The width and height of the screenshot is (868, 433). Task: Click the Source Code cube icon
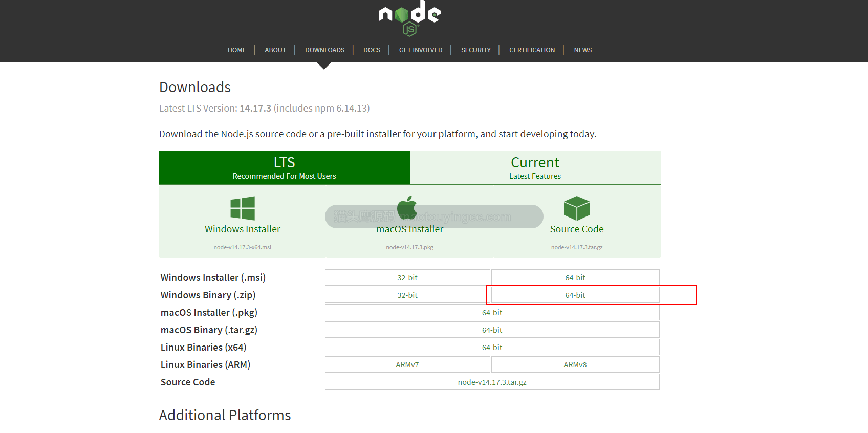[577, 208]
